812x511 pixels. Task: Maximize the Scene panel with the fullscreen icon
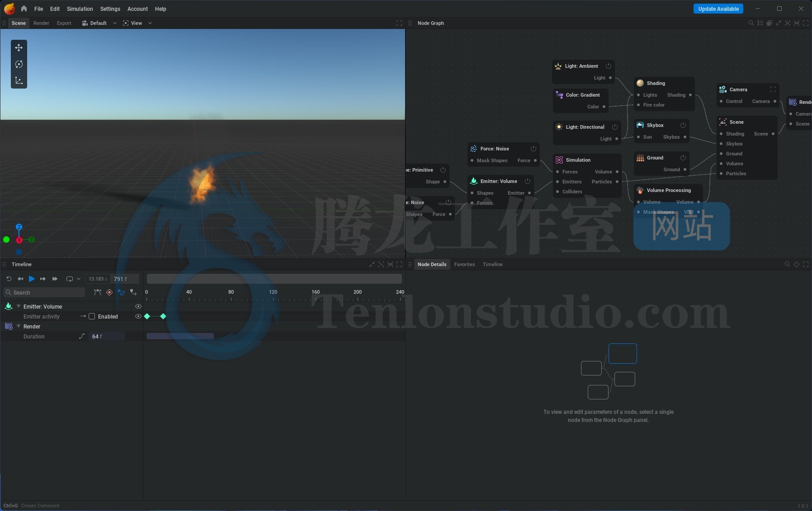pyautogui.click(x=399, y=23)
